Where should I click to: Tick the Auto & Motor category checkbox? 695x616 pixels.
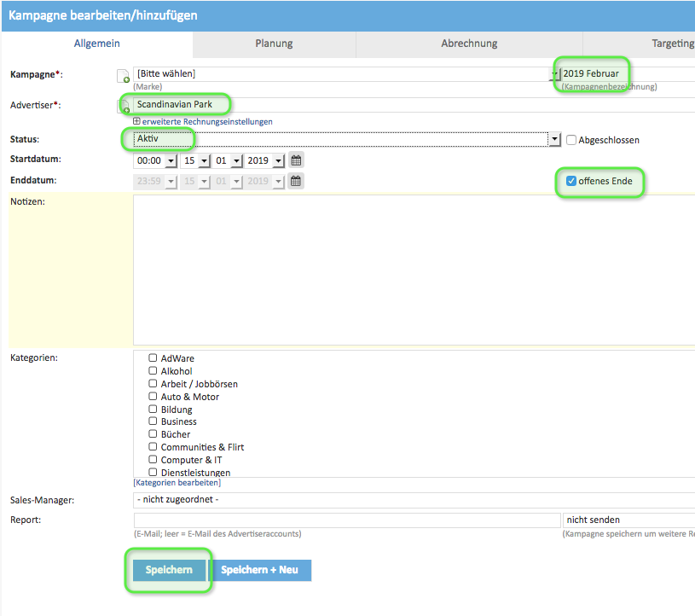tap(153, 397)
